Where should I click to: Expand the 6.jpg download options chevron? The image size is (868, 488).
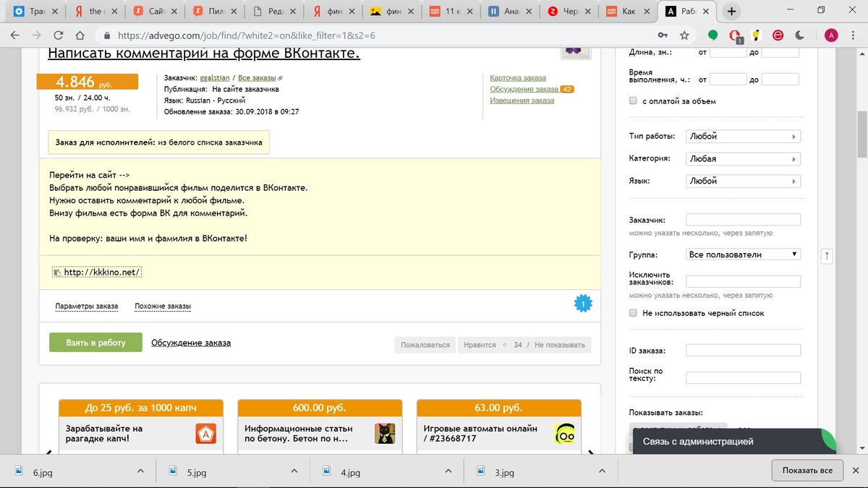(x=140, y=471)
